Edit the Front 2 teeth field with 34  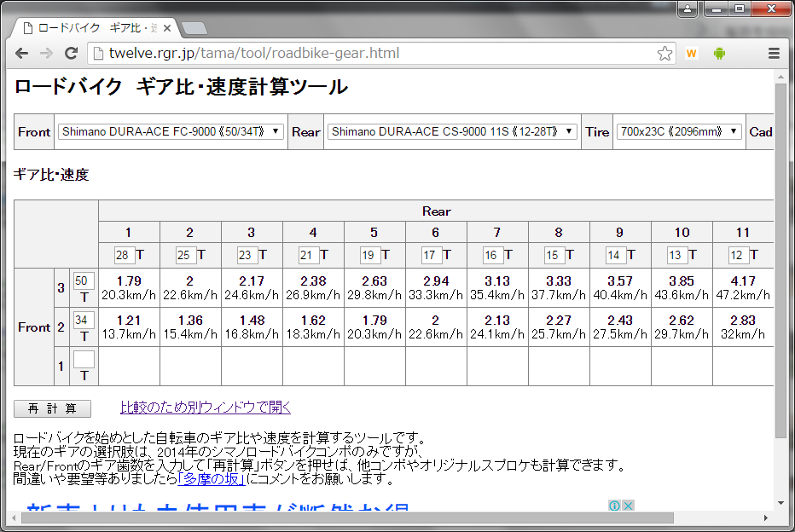(84, 321)
